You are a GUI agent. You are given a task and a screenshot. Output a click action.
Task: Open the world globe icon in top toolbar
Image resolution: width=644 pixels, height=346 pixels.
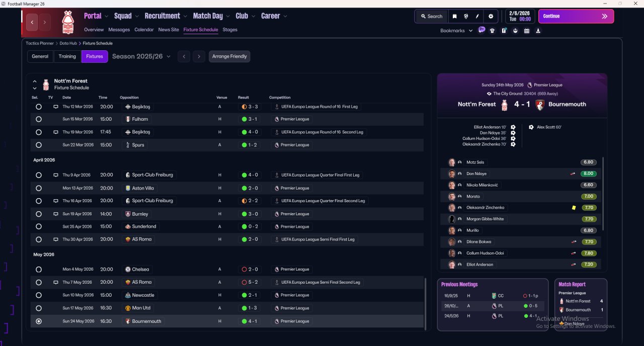pyautogui.click(x=466, y=17)
